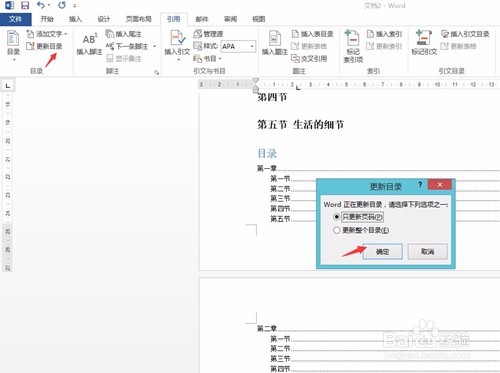Viewport: 500px width, 373px height.
Task: Click 书目 bibliography button
Action: pyautogui.click(x=205, y=59)
